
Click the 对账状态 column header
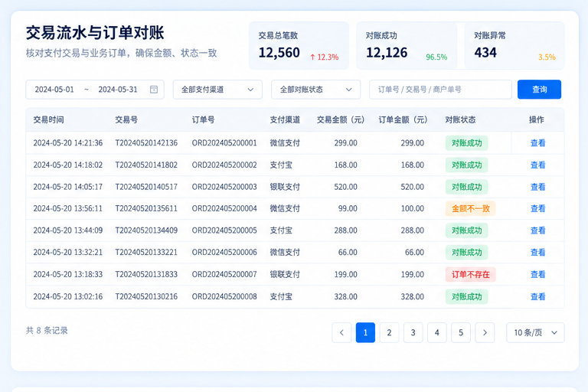pos(460,119)
